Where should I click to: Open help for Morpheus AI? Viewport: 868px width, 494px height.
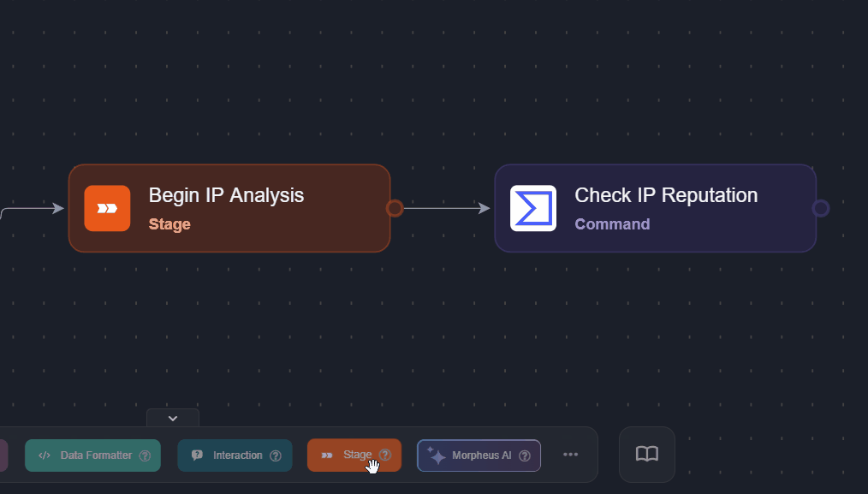pyautogui.click(x=525, y=455)
